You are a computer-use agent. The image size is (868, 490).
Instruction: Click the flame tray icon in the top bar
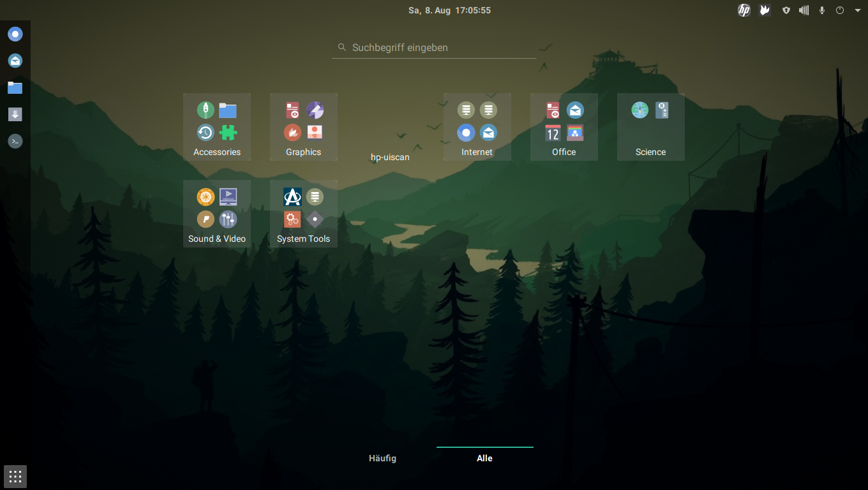pos(765,10)
